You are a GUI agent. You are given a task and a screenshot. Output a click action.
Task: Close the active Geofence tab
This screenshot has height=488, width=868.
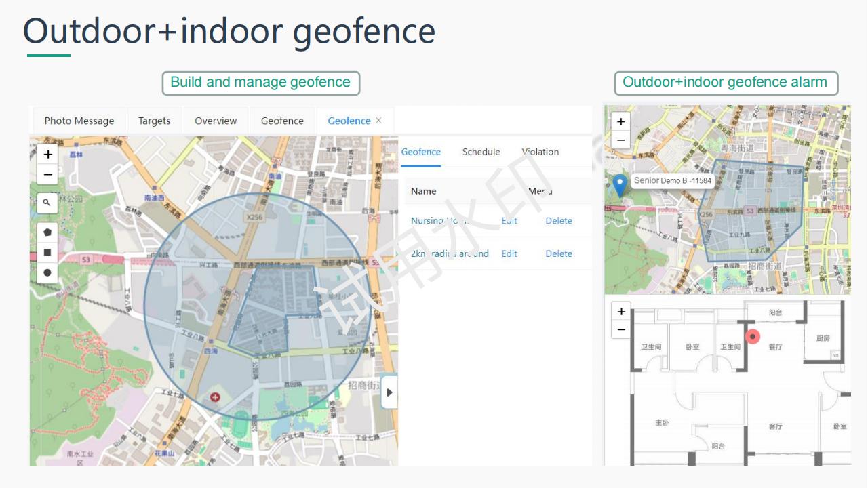pyautogui.click(x=379, y=121)
